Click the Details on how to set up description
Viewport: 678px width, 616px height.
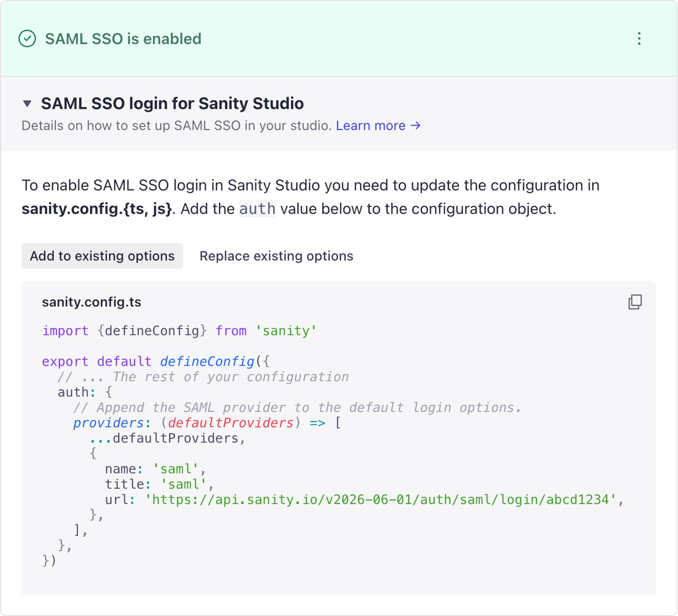(177, 126)
